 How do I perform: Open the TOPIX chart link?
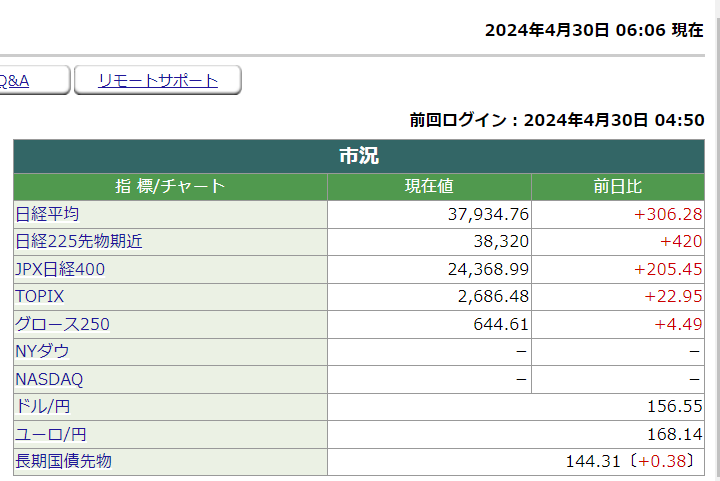click(39, 296)
